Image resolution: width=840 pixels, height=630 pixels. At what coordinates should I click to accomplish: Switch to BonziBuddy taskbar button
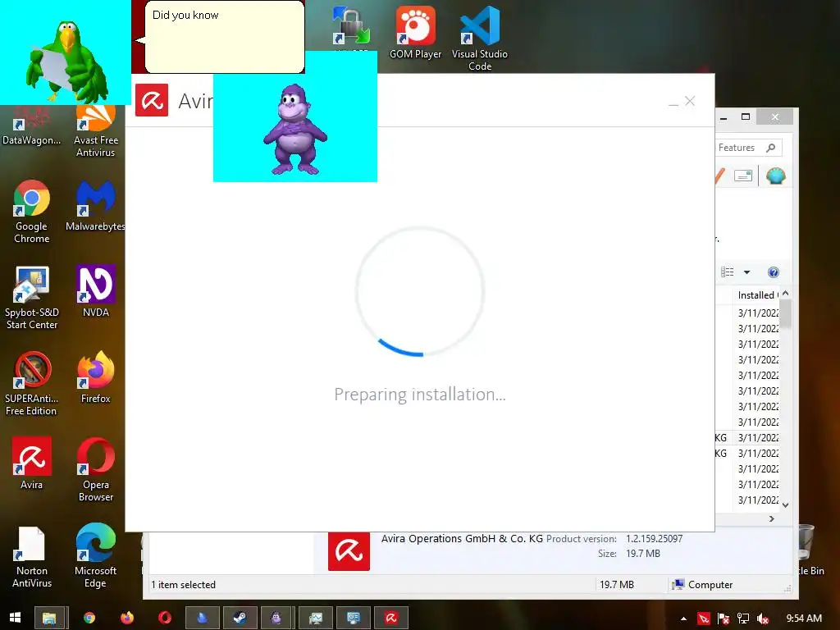(x=276, y=618)
